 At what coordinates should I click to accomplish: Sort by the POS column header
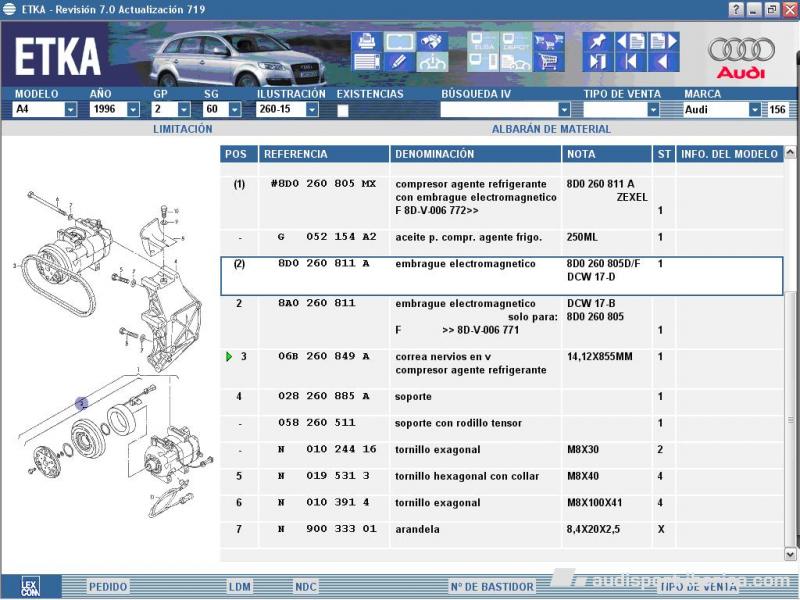click(x=239, y=154)
